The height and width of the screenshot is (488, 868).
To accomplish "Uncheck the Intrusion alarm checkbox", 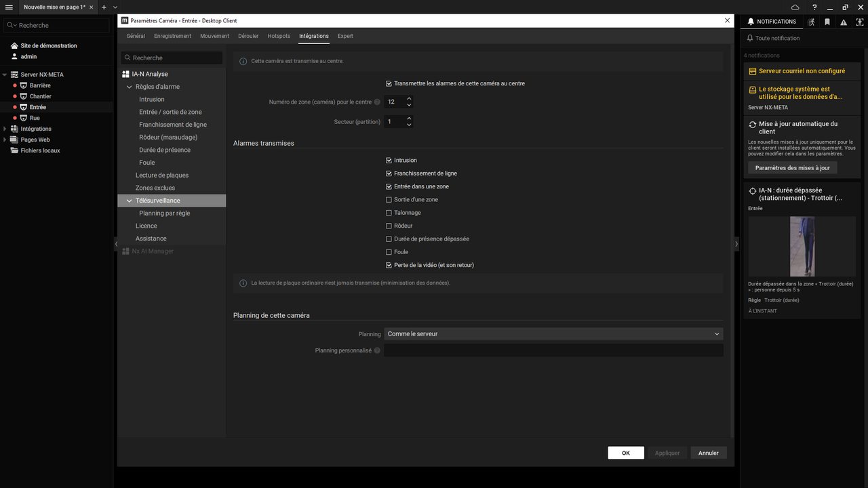I will [389, 160].
